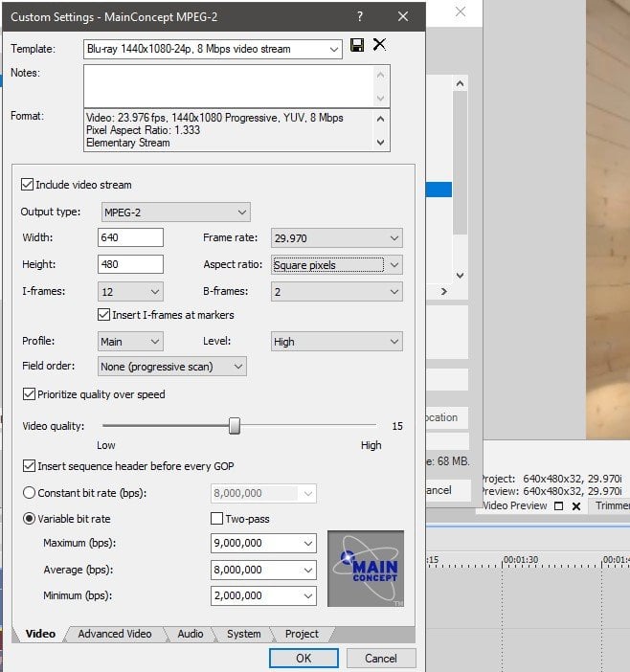Click OK to confirm settings
Viewport: 630px width, 672px height.
(304, 659)
